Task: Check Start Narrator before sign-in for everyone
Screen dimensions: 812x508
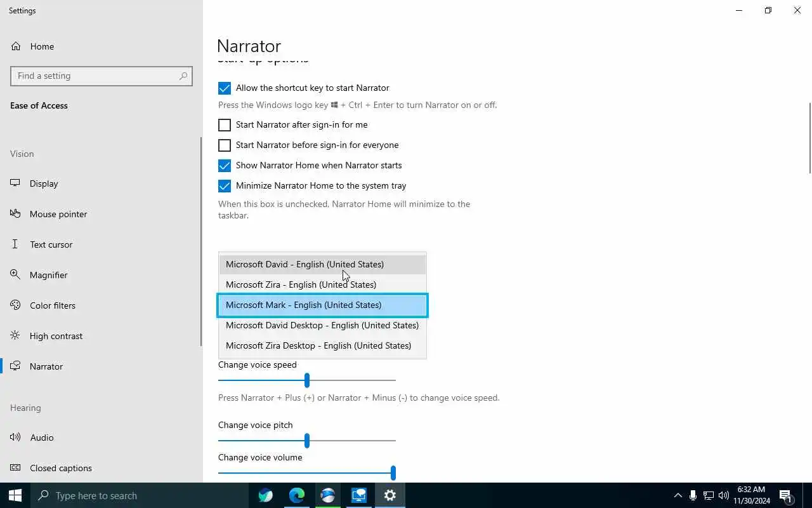Action: click(x=225, y=145)
